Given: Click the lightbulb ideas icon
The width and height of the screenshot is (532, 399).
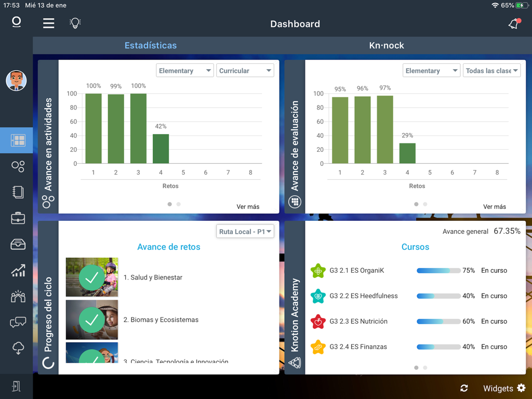Looking at the screenshot, I should 75,23.
